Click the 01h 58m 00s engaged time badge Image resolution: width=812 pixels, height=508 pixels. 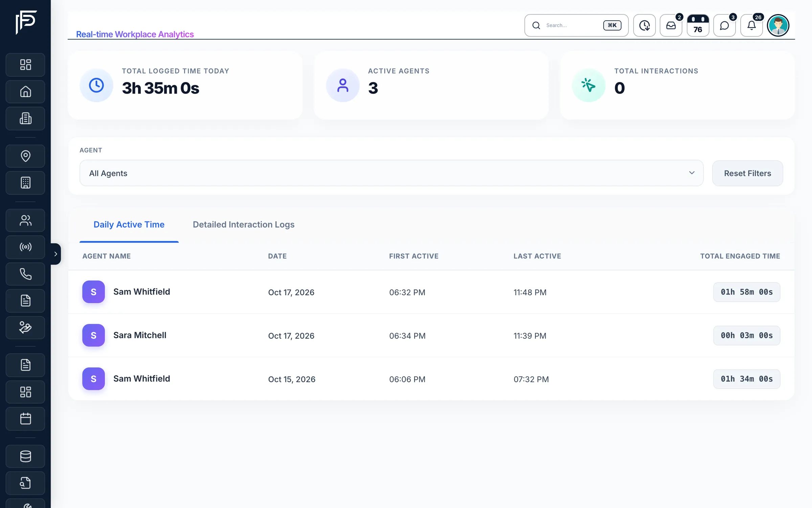pyautogui.click(x=747, y=292)
